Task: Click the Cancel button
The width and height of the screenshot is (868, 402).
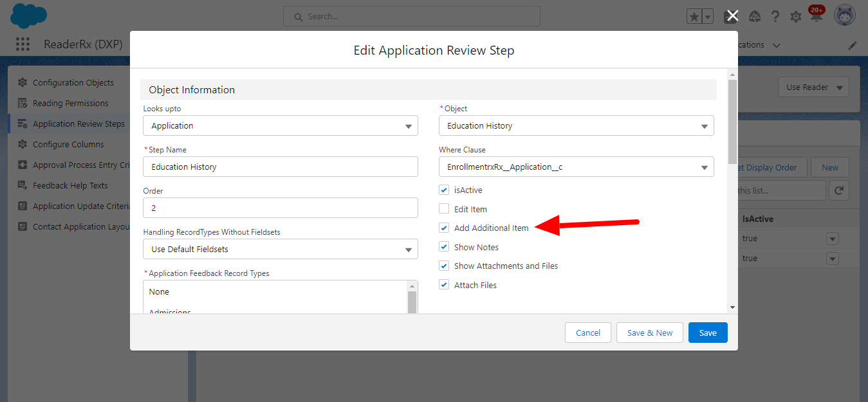Action: click(x=587, y=333)
